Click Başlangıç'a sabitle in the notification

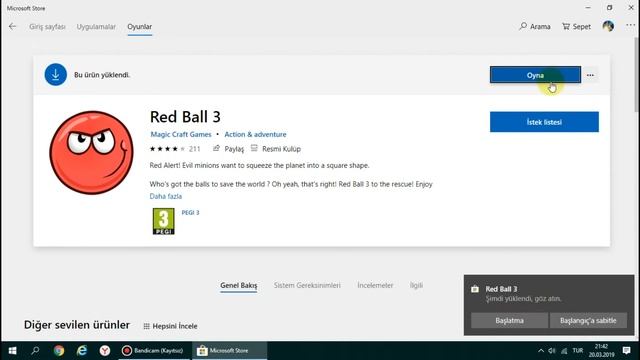588,320
